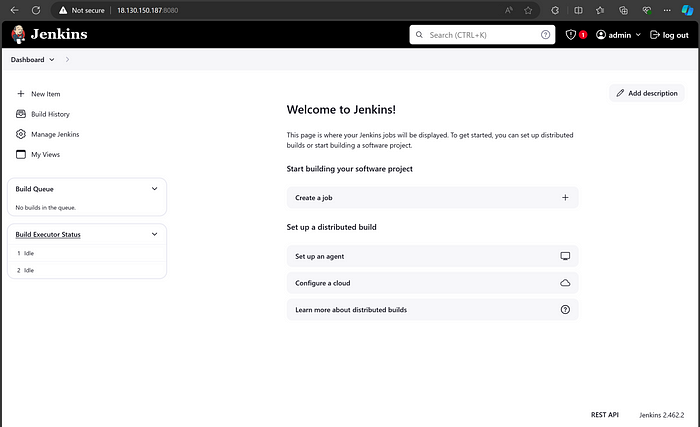Viewport: 700px width, 427px height.
Task: Click the browser back arrow
Action: pyautogui.click(x=14, y=10)
